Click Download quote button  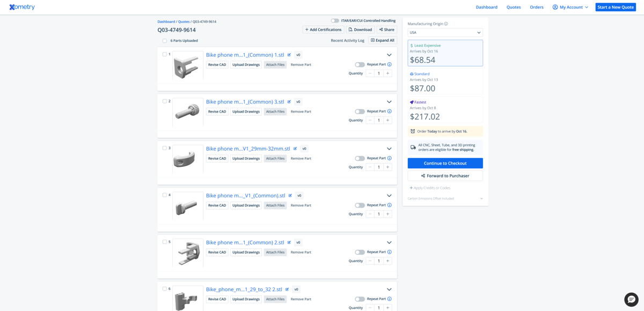tap(360, 29)
